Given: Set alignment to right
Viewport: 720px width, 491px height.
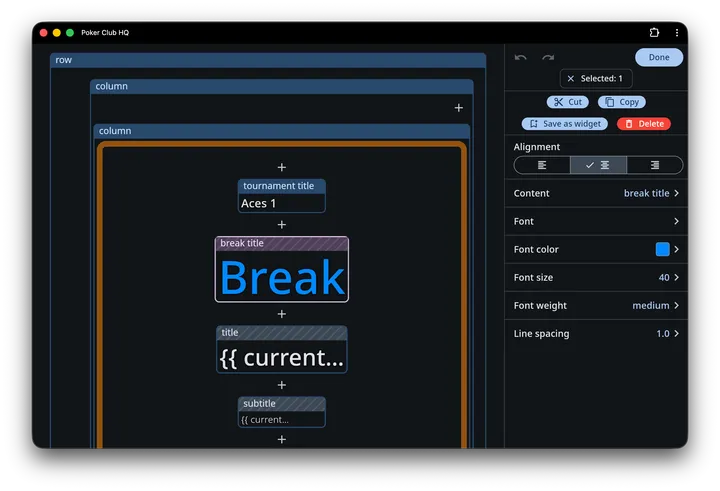Looking at the screenshot, I should pos(655,165).
